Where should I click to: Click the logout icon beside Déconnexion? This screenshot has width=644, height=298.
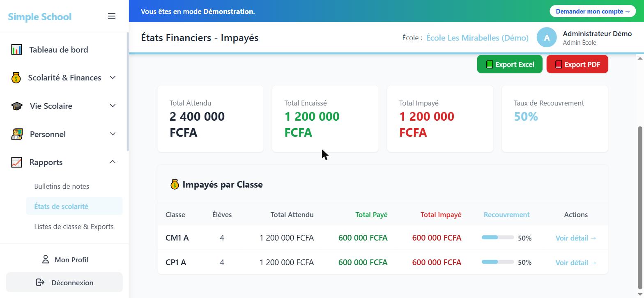[40, 282]
